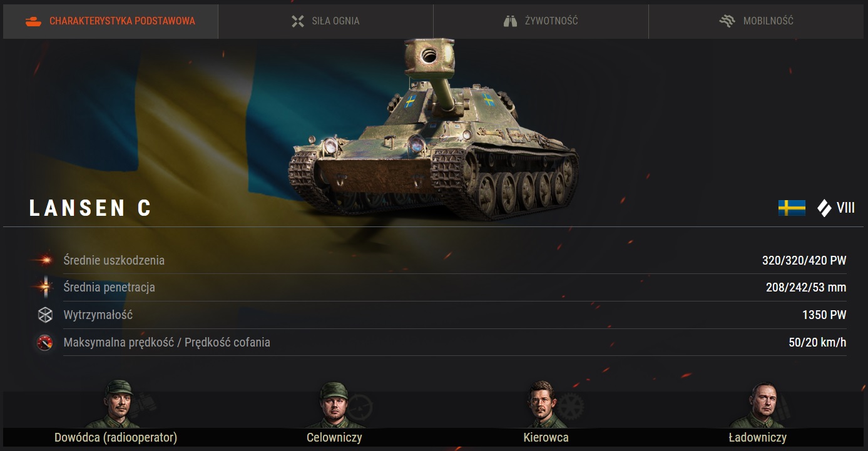Click the Wytrzymałość cube icon

point(45,315)
